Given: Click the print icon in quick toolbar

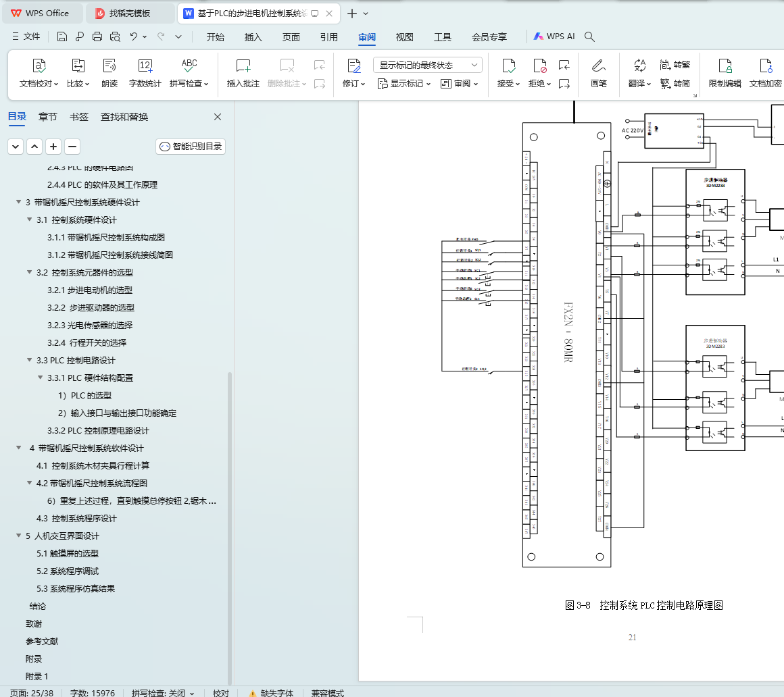Looking at the screenshot, I should click(x=97, y=36).
